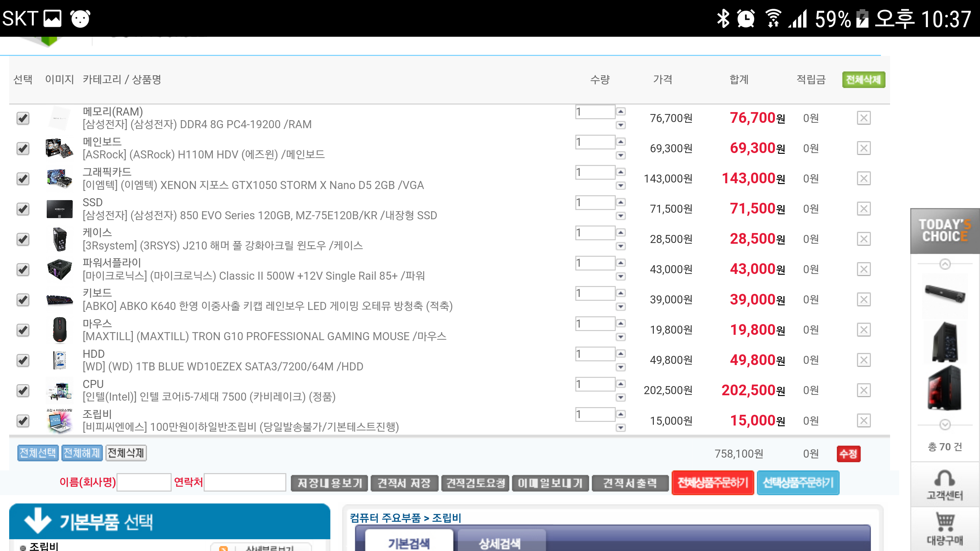Image resolution: width=980 pixels, height=551 pixels.
Task: Uncheck the 케이스 selection checkbox
Action: tap(23, 239)
